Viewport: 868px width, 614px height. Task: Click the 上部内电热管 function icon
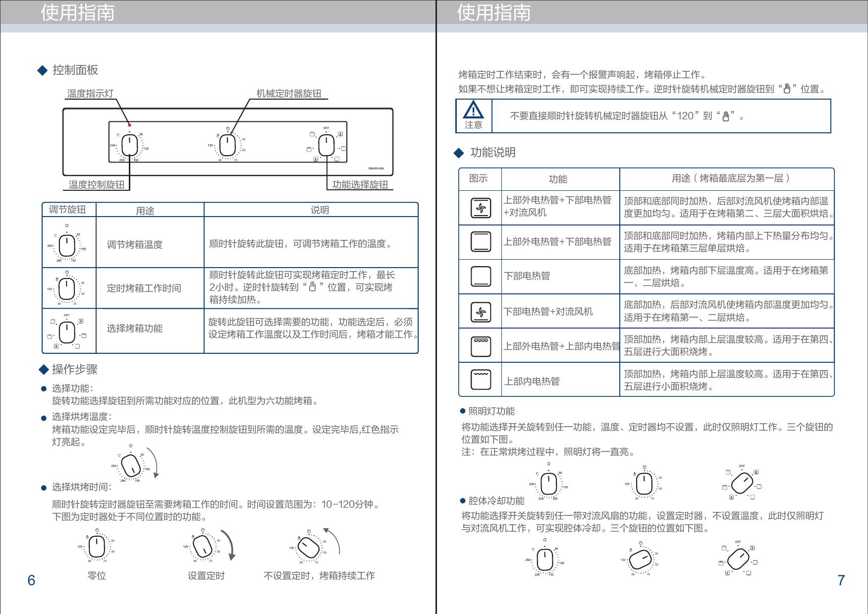(481, 380)
